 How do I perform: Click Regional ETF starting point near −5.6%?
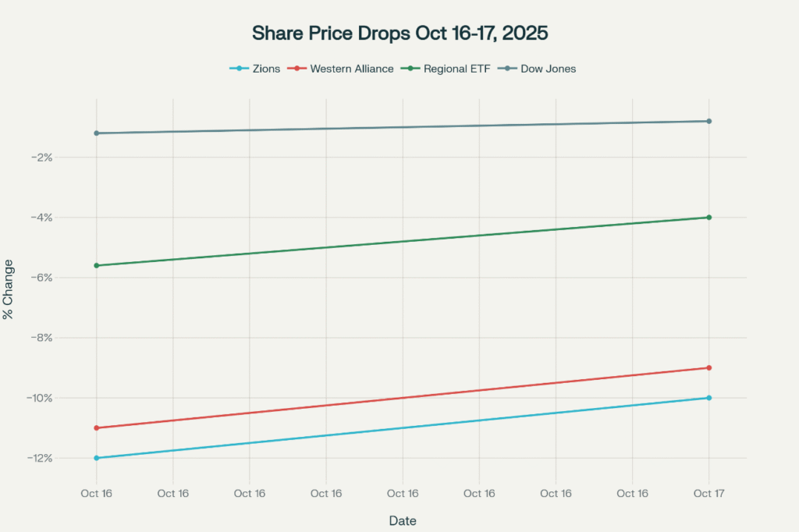[x=97, y=265]
